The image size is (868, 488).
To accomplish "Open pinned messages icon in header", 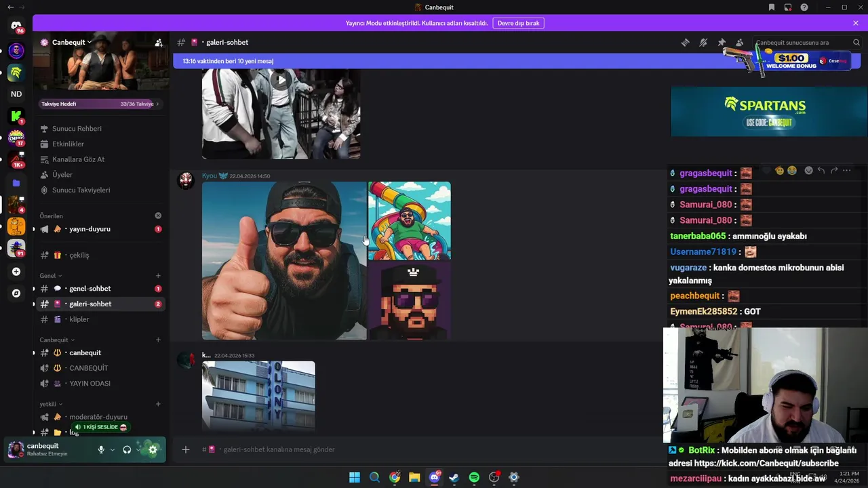I will [722, 43].
